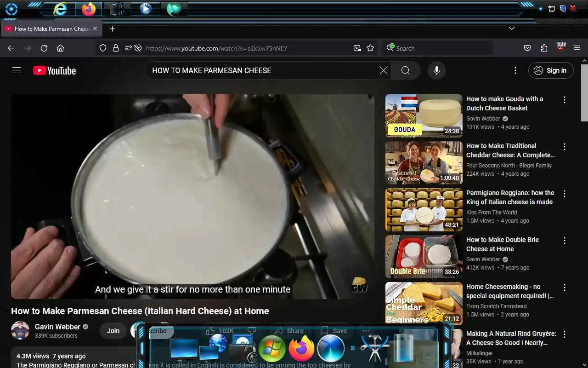
Task: Open 'Making A Natural Rind Gruyère' title
Action: tap(511, 338)
